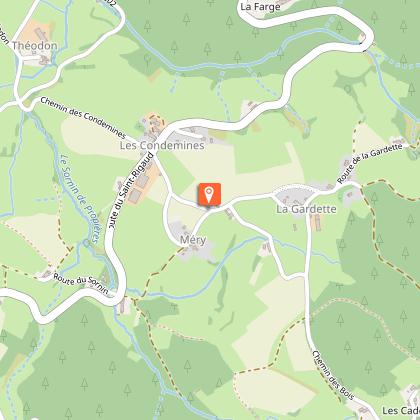Select the Les Condemines place label
The width and height of the screenshot is (420, 420).
[162, 146]
